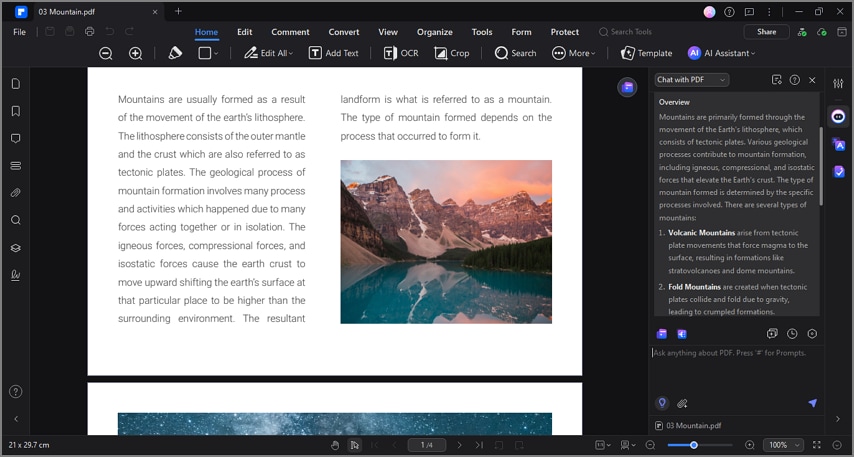This screenshot has height=457, width=854.
Task: Select the Crop tool
Action: click(x=452, y=53)
